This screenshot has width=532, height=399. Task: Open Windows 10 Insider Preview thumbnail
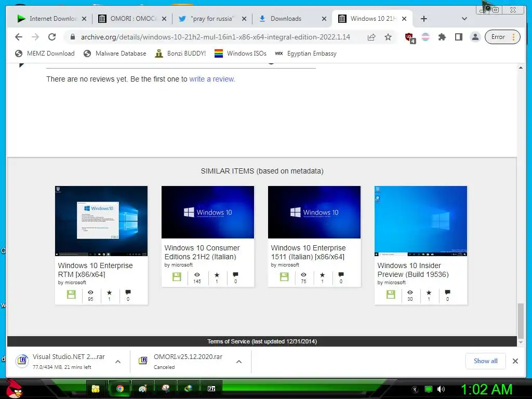(421, 221)
